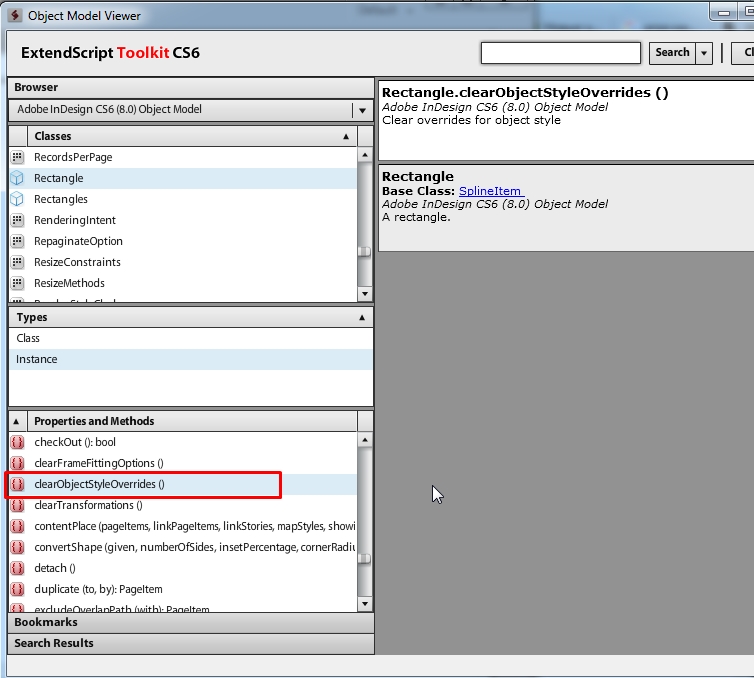Click the cube icon next to Rectangles
This screenshot has height=678, width=754.
17,199
